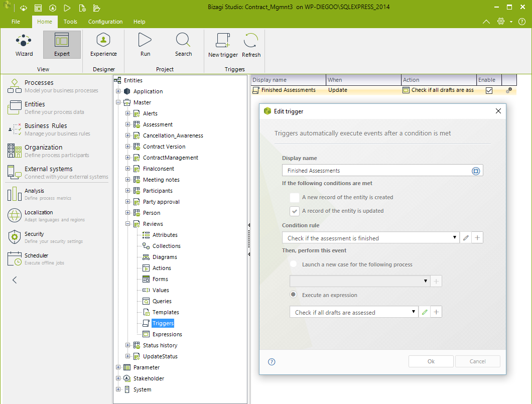This screenshot has width=532, height=404.
Task: Open the Condition rule dropdown
Action: click(370, 238)
